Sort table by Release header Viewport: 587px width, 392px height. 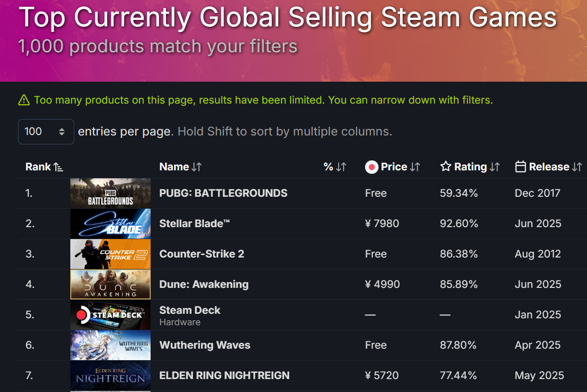pyautogui.click(x=549, y=167)
